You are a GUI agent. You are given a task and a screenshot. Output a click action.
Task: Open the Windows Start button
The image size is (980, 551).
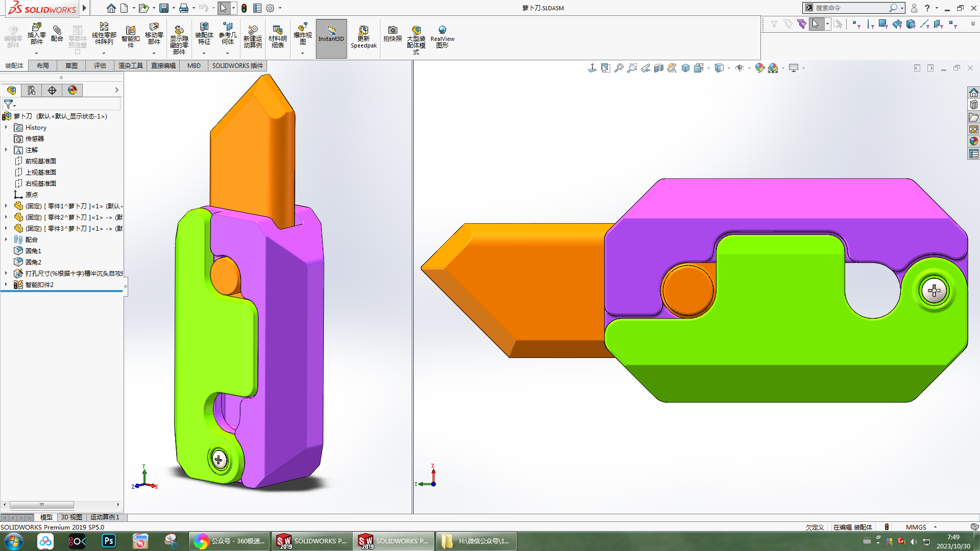click(x=13, y=541)
